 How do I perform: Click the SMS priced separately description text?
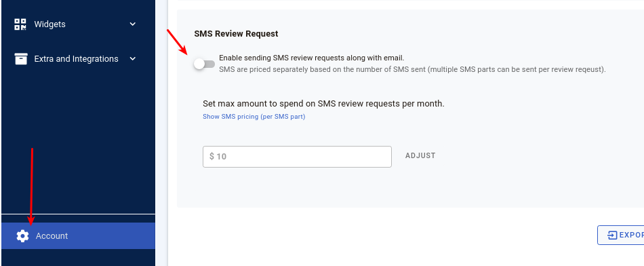[x=412, y=69]
